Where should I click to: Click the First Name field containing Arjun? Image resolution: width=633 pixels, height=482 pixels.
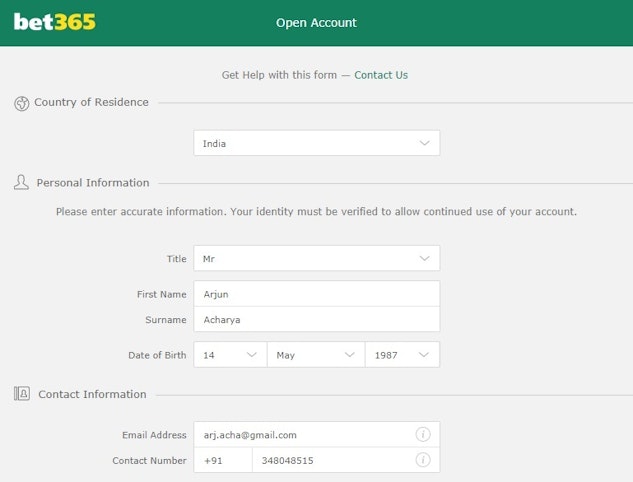(x=316, y=294)
